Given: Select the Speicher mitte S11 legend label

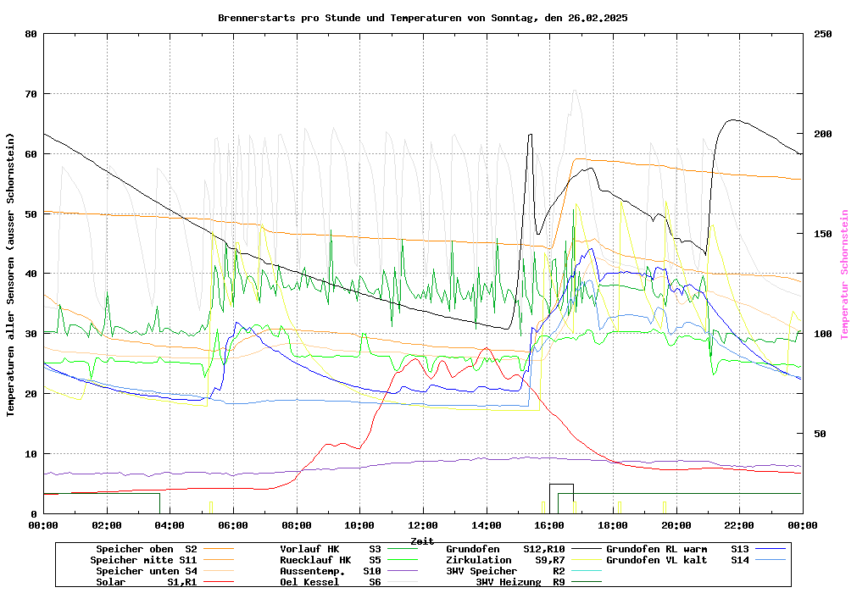Looking at the screenshot, I should click(x=143, y=560).
